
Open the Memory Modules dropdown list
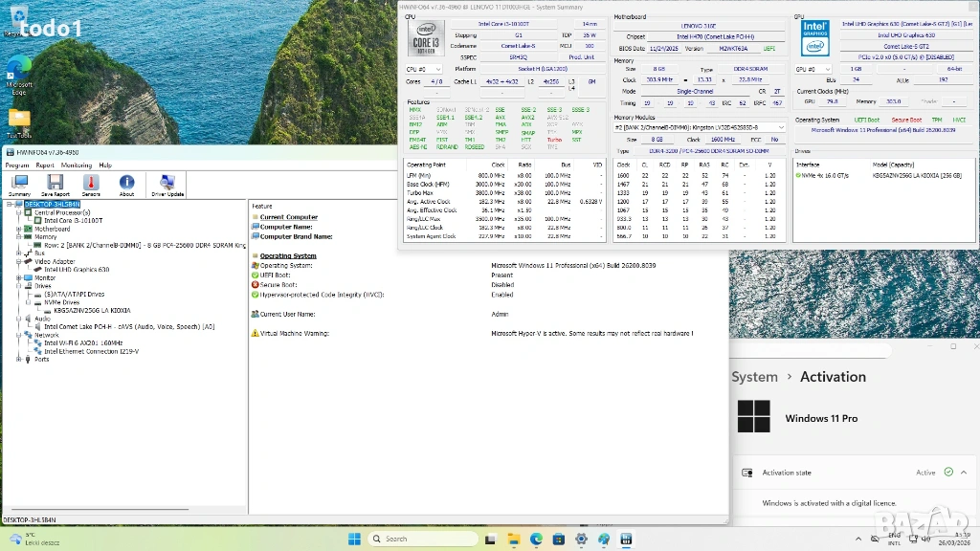click(701, 126)
